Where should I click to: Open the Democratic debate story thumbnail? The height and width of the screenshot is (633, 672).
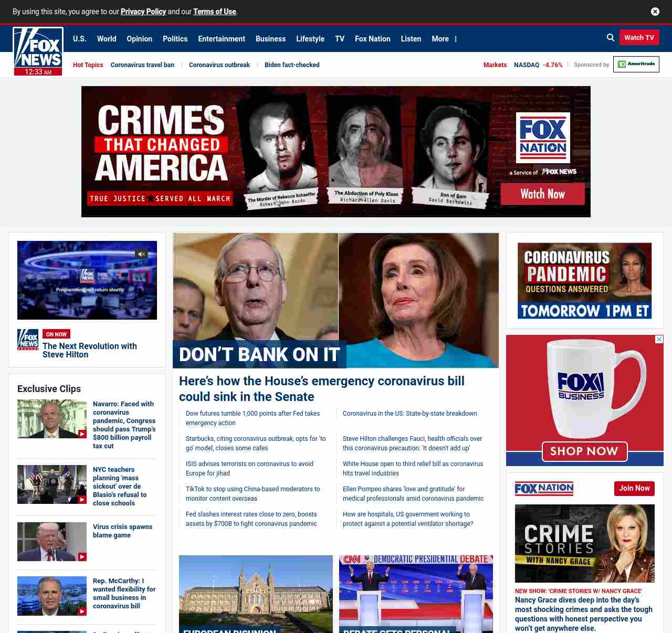[416, 593]
